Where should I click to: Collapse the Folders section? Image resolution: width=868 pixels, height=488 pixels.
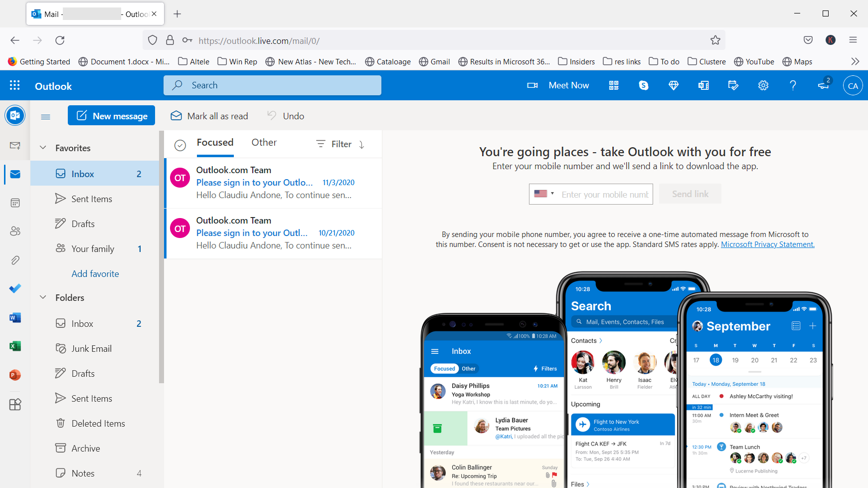click(43, 297)
